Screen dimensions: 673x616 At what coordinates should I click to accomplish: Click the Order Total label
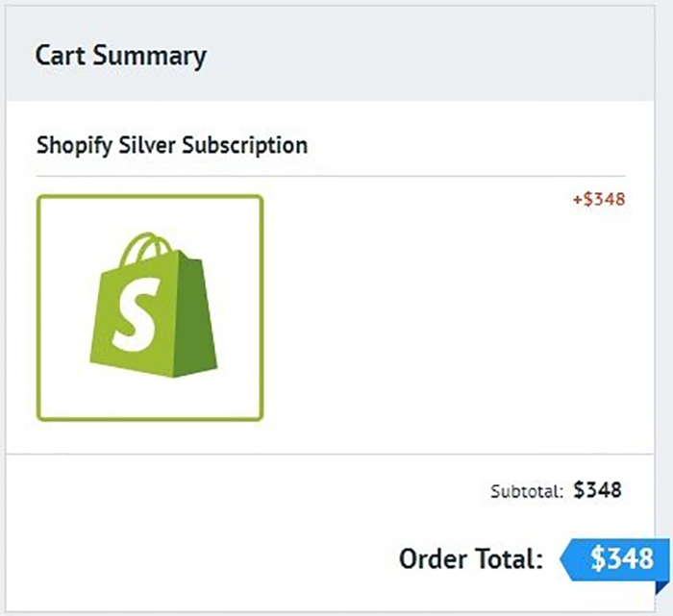tap(471, 559)
